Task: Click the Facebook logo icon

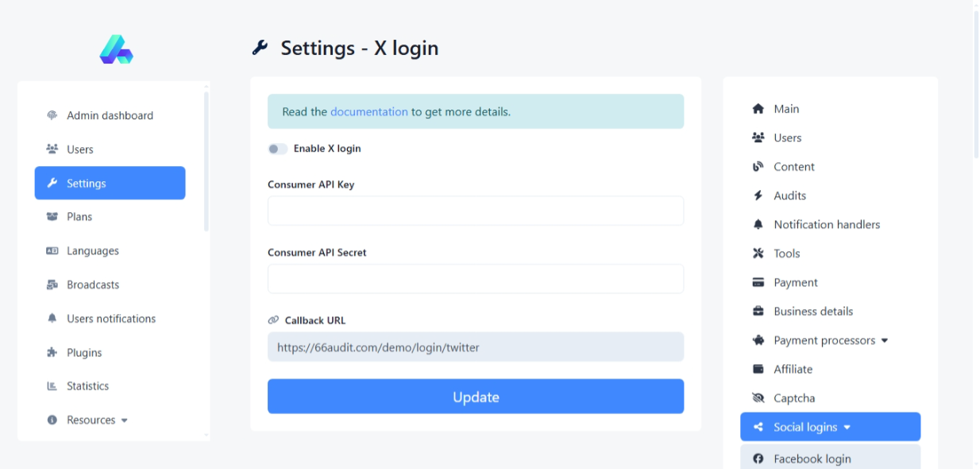Action: [758, 459]
